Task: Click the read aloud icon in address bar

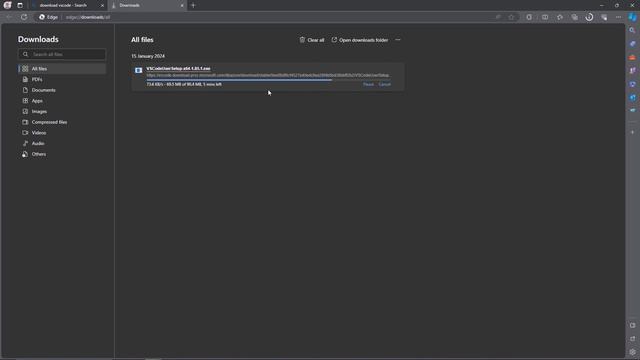Action: [498, 17]
